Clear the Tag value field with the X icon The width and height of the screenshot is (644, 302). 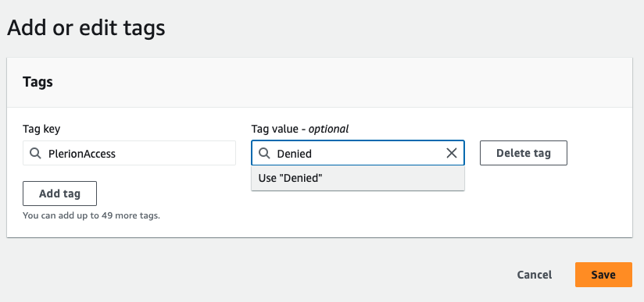pos(452,153)
